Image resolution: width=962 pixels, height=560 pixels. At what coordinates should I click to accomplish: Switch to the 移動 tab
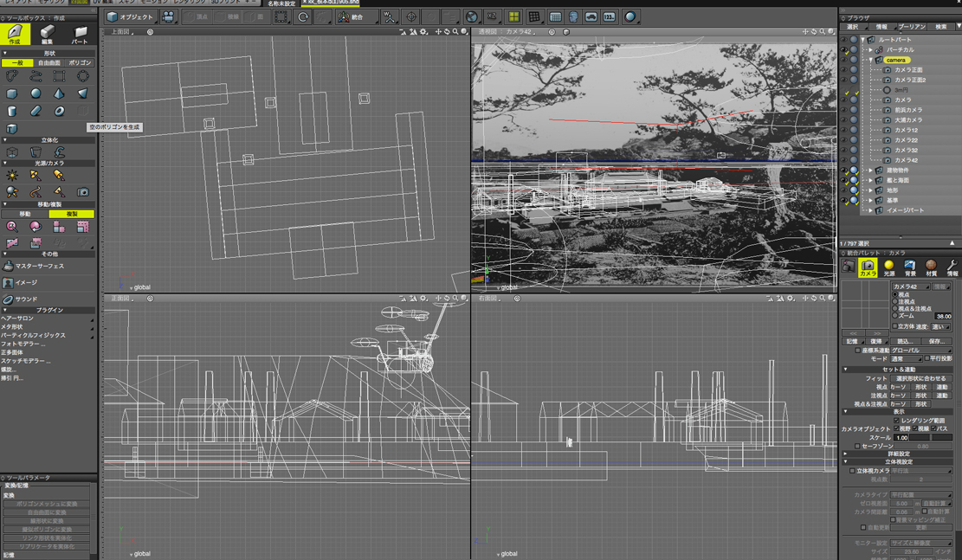24,214
